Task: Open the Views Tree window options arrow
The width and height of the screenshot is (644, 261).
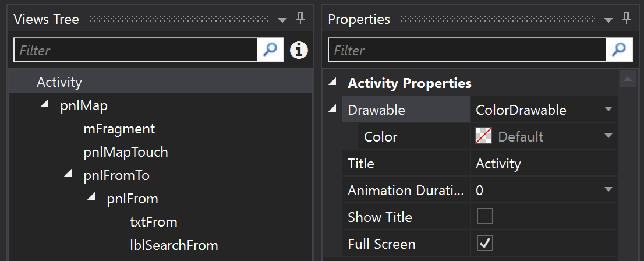Action: pyautogui.click(x=282, y=20)
